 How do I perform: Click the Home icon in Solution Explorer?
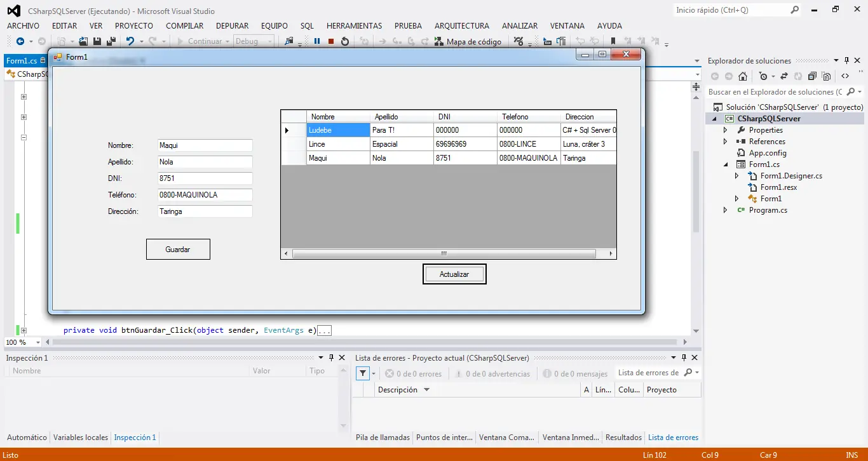[743, 76]
